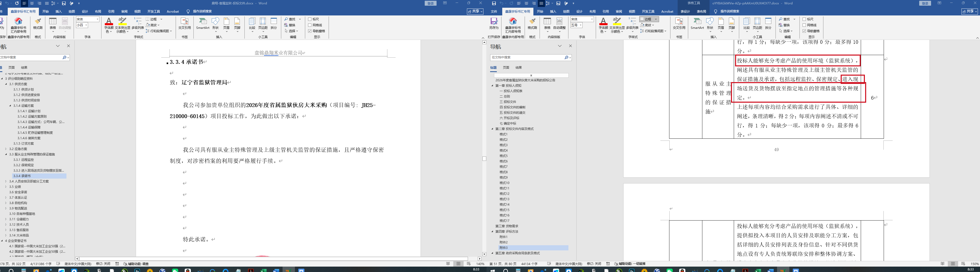980x272 pixels.
Task: Click search box in right navigation pane
Action: tap(531, 57)
